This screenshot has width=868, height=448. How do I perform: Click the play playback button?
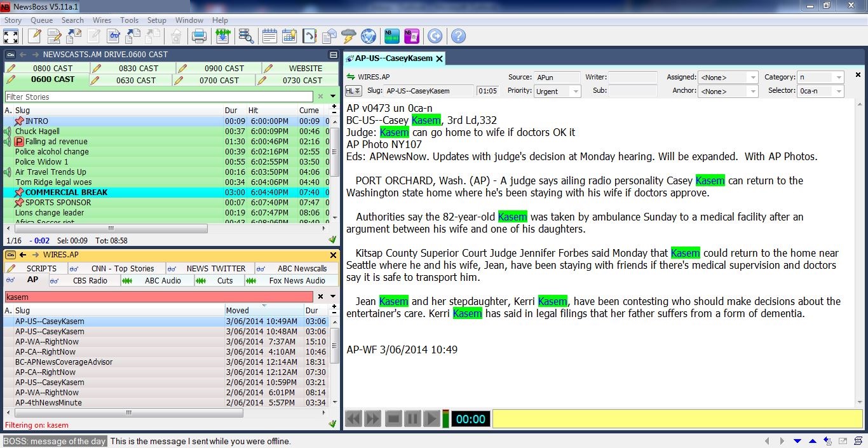[x=431, y=419]
